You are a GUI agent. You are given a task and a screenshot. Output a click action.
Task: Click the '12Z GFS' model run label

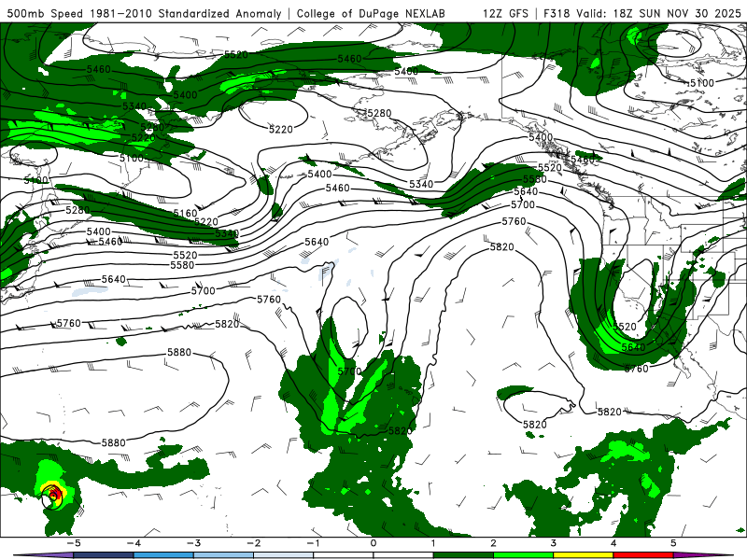(x=505, y=13)
